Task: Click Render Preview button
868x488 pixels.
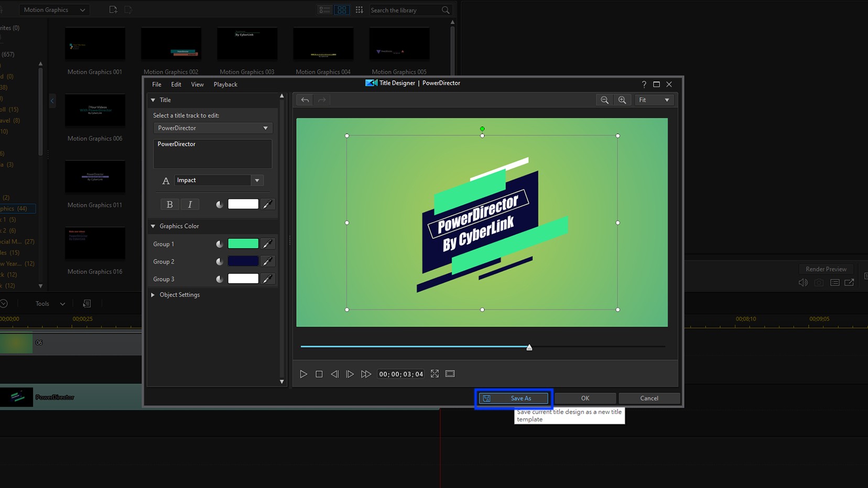Action: click(x=826, y=269)
